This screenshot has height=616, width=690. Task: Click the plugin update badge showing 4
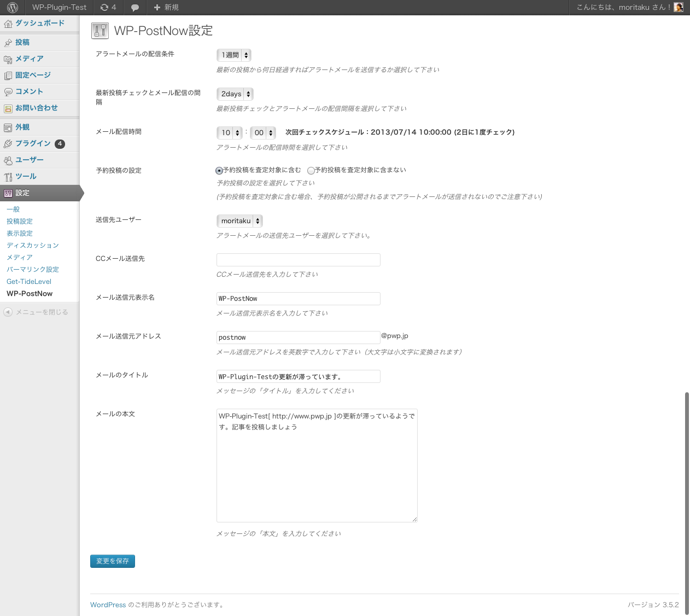[x=60, y=144]
